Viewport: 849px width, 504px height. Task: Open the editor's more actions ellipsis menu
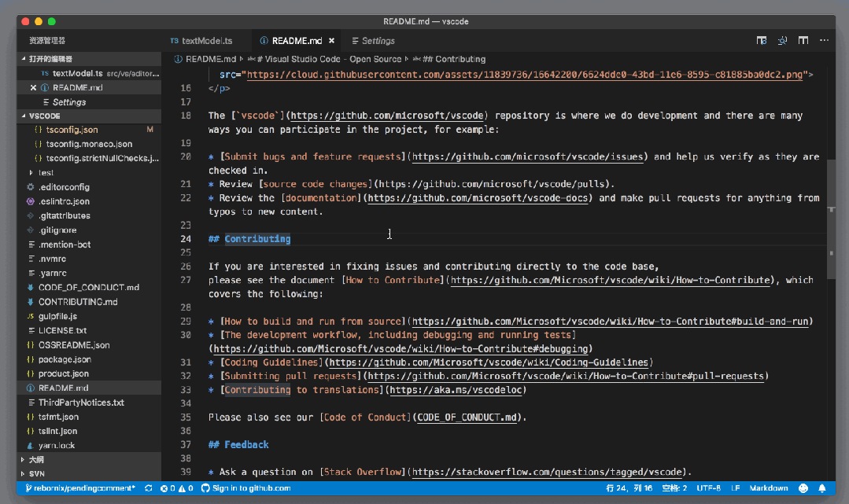point(824,40)
